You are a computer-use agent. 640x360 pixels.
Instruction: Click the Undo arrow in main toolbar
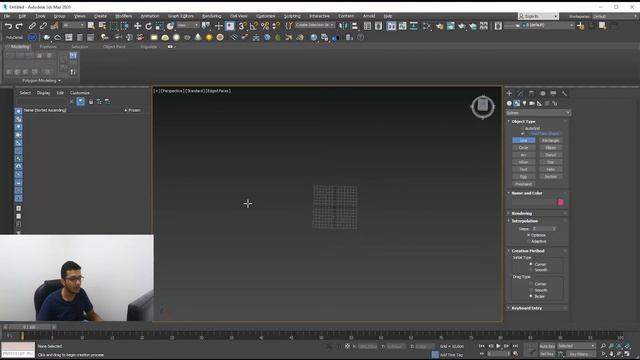pos(8,26)
